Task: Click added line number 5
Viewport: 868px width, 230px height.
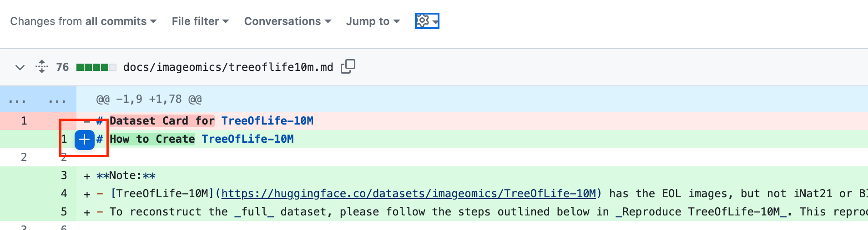Action: click(x=64, y=212)
